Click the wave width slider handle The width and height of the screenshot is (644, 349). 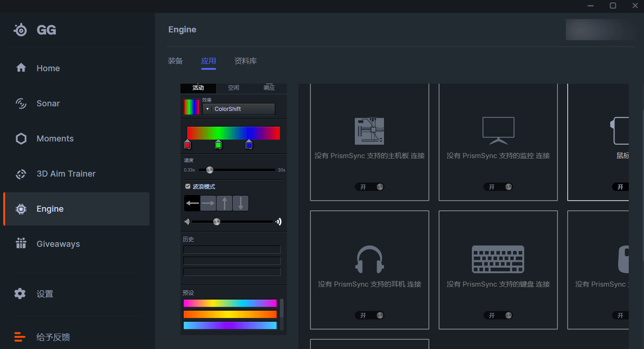[217, 222]
